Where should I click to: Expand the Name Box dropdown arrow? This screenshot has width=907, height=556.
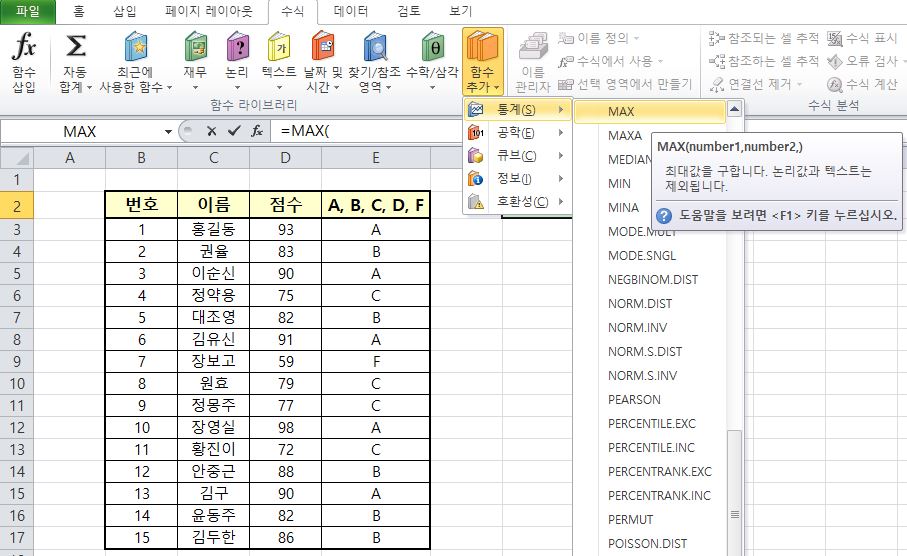pyautogui.click(x=168, y=132)
